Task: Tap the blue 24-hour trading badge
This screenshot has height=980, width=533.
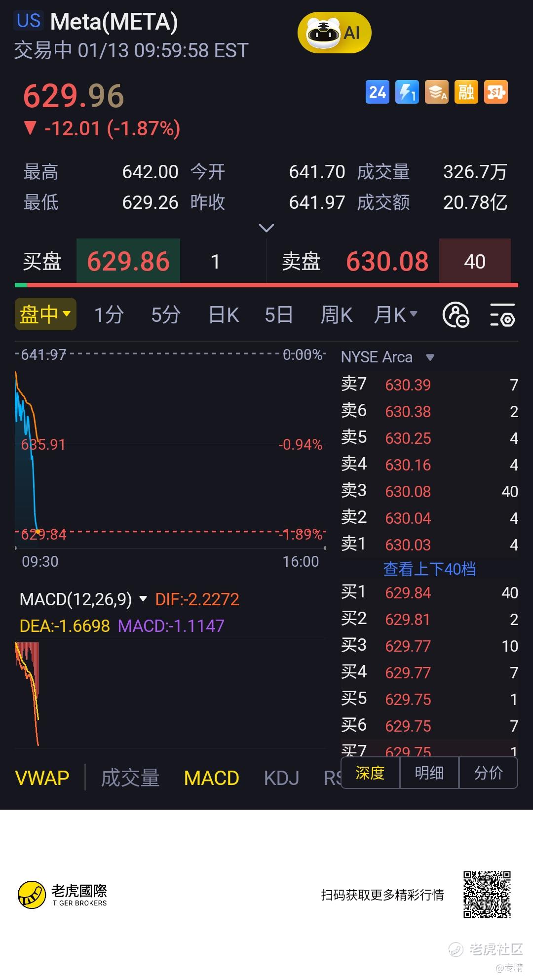Action: [378, 92]
